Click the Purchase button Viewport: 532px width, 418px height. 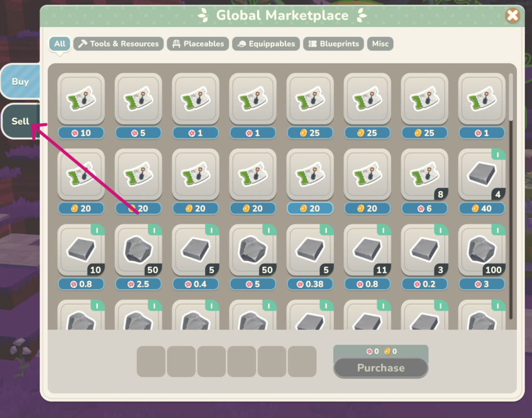click(381, 368)
